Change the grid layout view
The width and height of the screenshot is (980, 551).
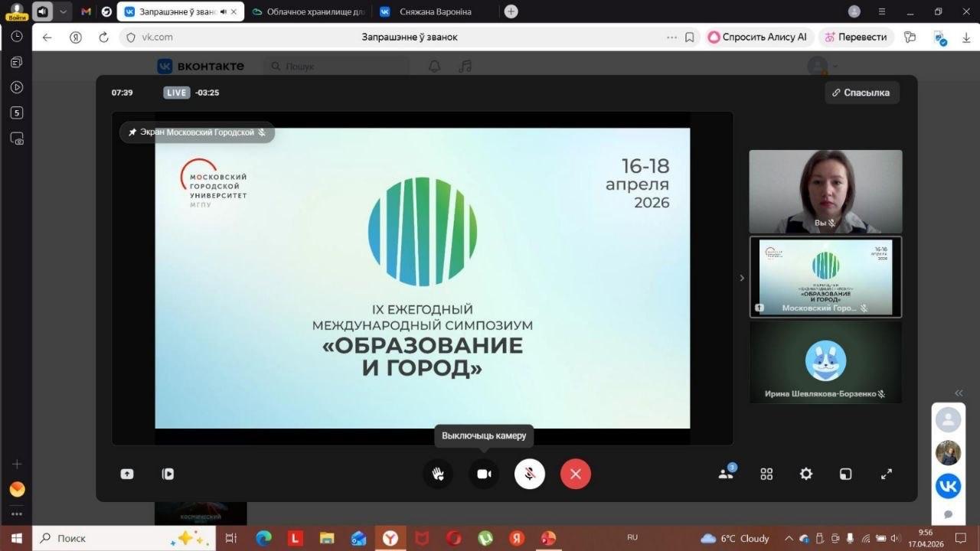pyautogui.click(x=766, y=474)
